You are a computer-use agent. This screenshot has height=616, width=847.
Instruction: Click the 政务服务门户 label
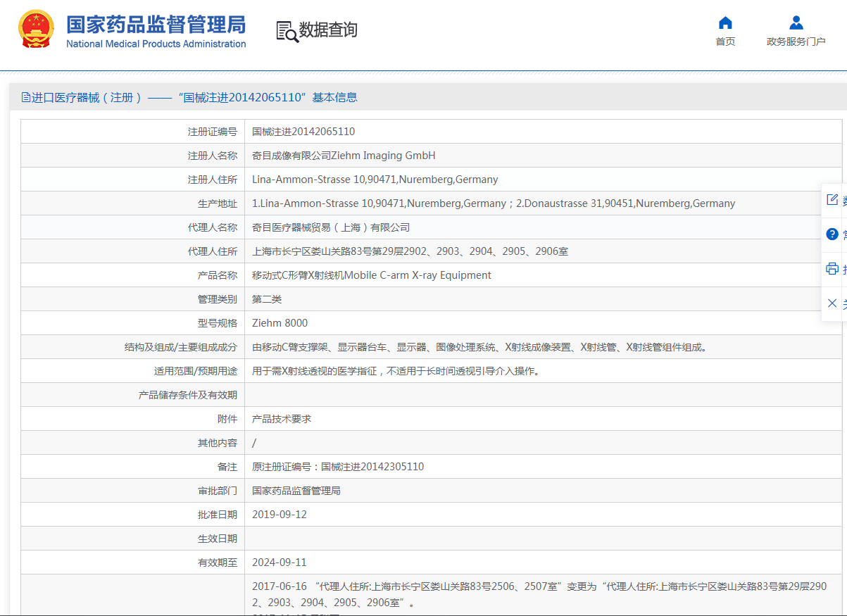[x=796, y=42]
